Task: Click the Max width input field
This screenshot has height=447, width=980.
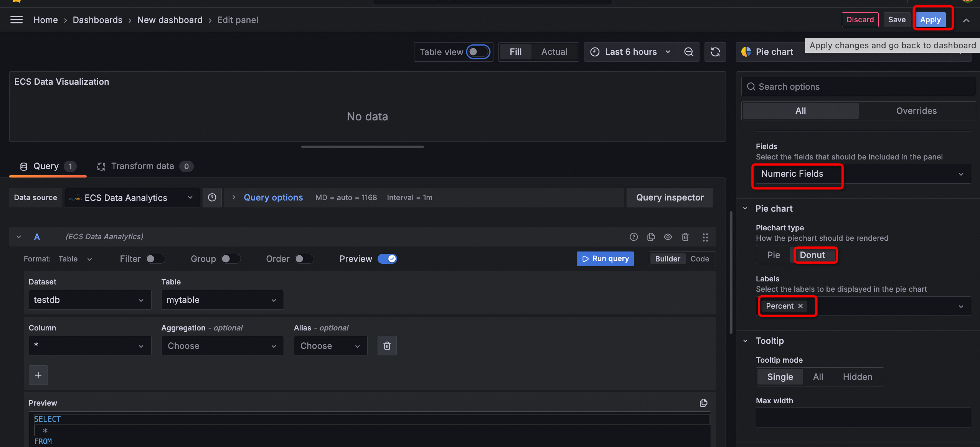Action: [x=863, y=417]
